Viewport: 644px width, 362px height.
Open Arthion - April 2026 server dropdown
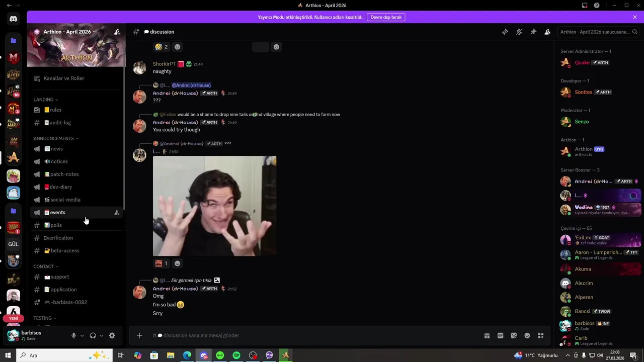click(x=69, y=32)
